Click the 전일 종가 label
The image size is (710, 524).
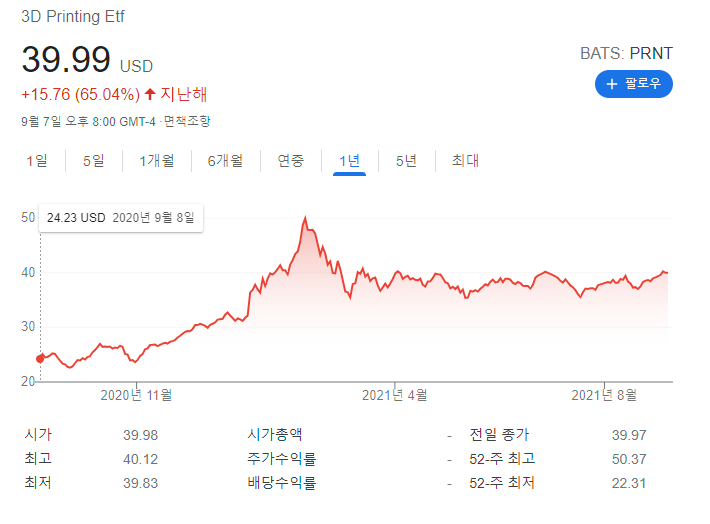pyautogui.click(x=499, y=435)
